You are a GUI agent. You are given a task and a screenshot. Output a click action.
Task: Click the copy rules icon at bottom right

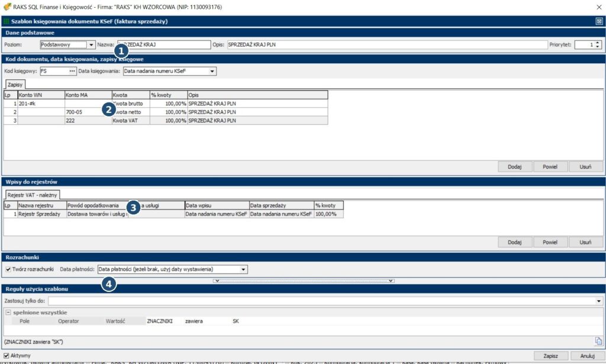[x=598, y=341]
